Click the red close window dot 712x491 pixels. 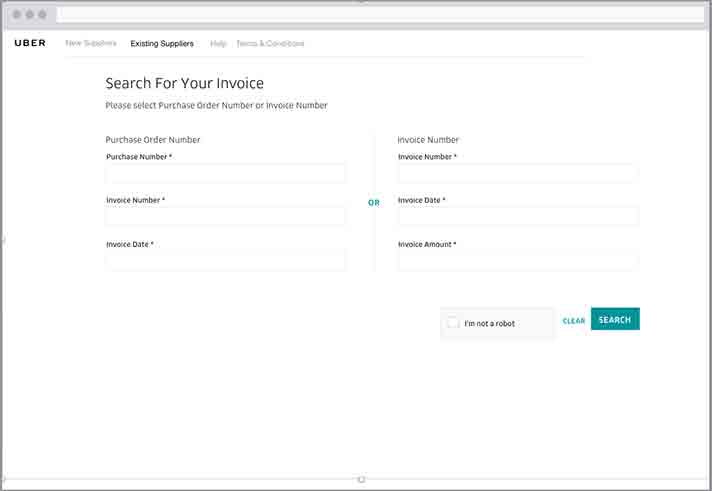pos(17,15)
